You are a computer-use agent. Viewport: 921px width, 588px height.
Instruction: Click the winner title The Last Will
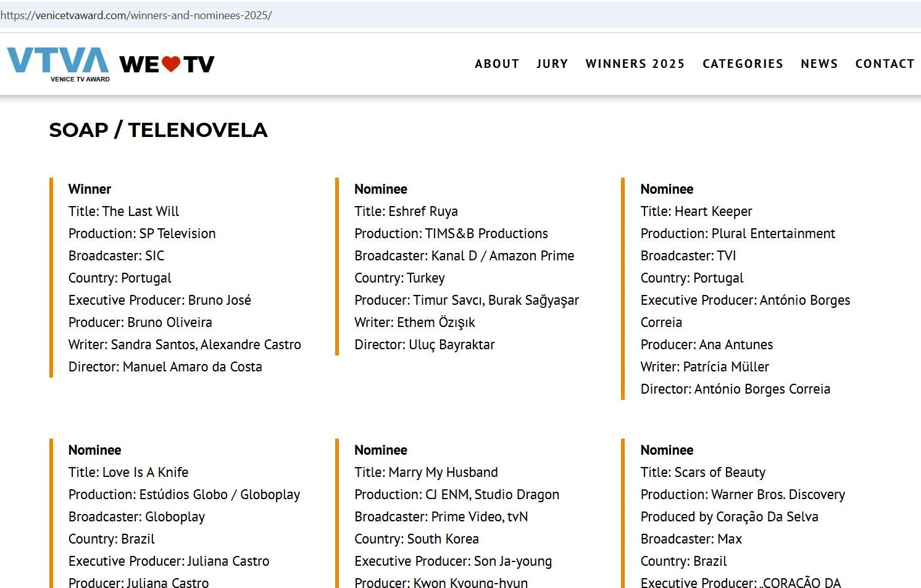coord(123,212)
